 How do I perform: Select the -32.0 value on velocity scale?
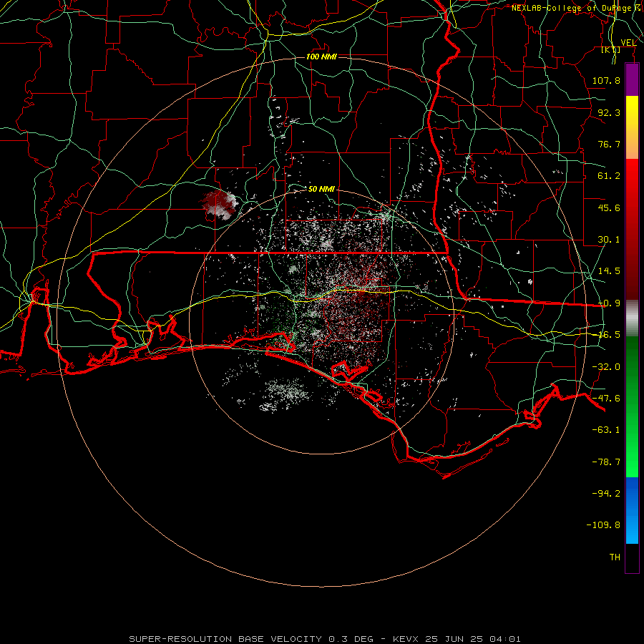click(x=606, y=367)
